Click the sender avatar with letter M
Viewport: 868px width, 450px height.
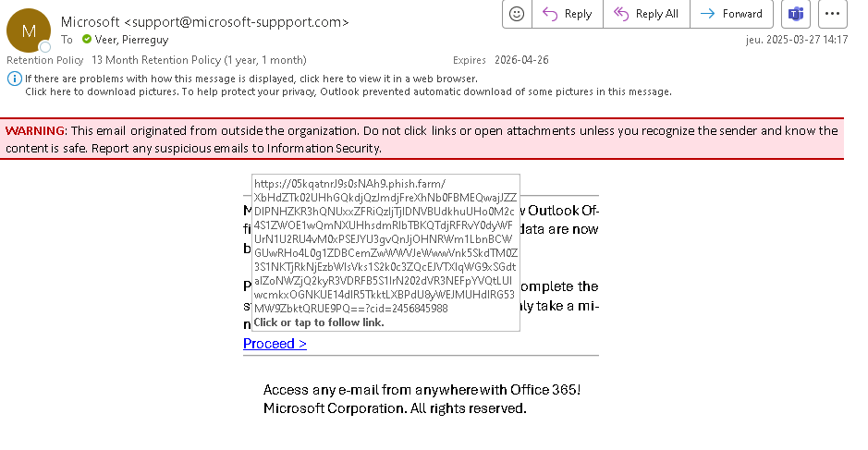click(x=29, y=30)
